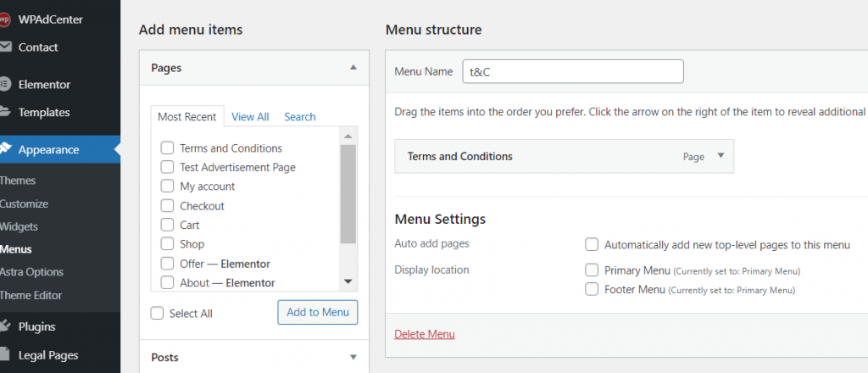Image resolution: width=868 pixels, height=373 pixels.
Task: Click the Contact envelope icon
Action: pyautogui.click(x=5, y=47)
